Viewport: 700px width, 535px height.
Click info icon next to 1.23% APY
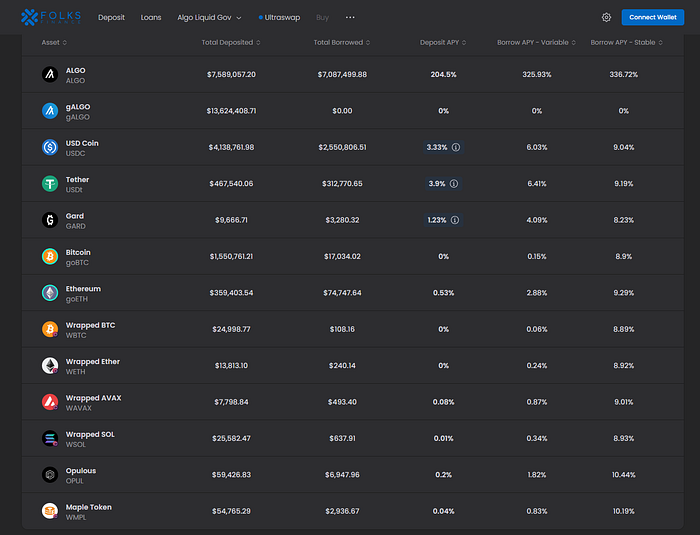pos(455,220)
